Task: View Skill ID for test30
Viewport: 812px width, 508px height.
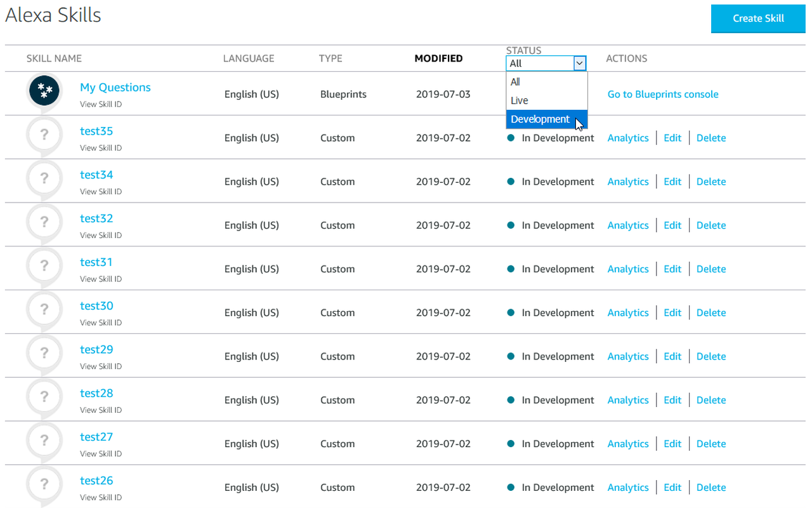Action: pos(101,323)
